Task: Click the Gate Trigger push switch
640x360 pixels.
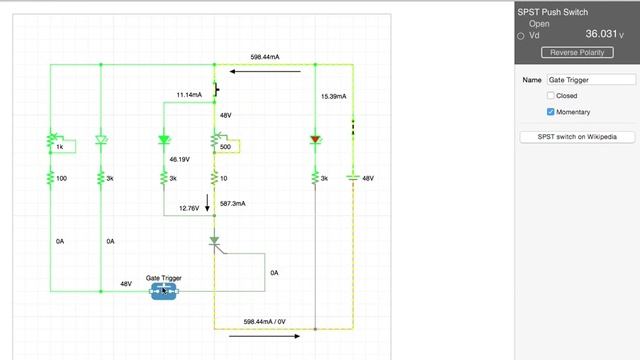Action: point(164,291)
